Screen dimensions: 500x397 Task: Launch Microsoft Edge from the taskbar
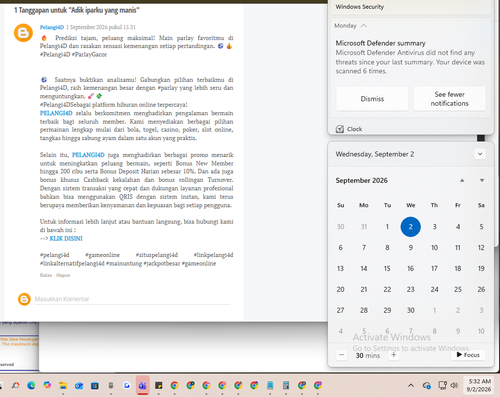[x=31, y=386]
